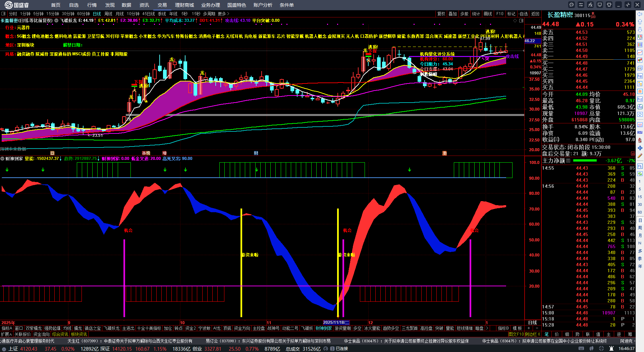The image size is (644, 352).
Task: Click the connection status icon beside 已连接
Action: click(332, 349)
